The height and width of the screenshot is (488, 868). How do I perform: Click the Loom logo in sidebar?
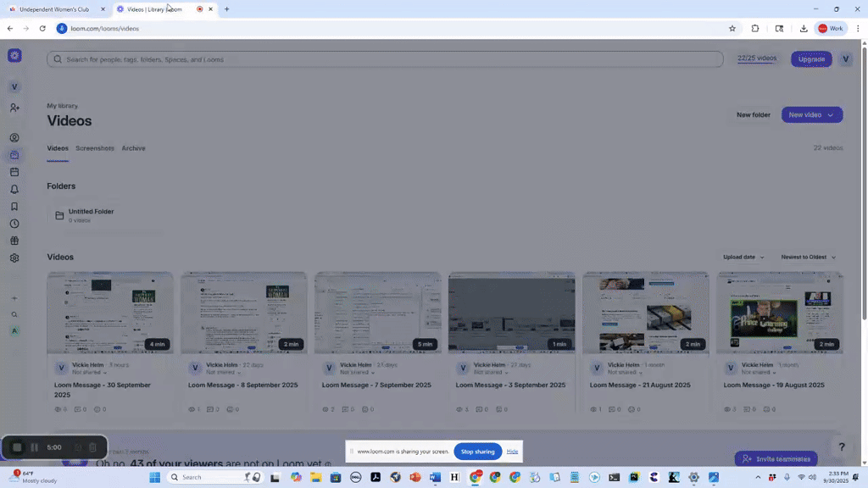(x=14, y=55)
